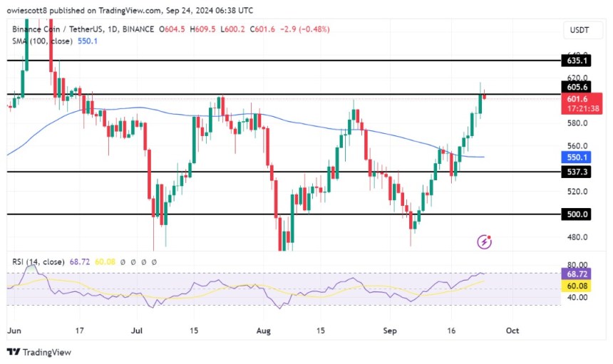Screen dimensions: 613x364
Task: Select the Aug label on time axis
Action: [264, 331]
